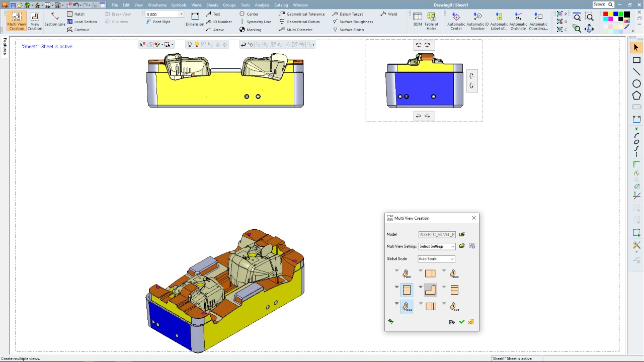Viewport: 644px width, 362px height.
Task: Open the Global Scale dropdown
Action: pyautogui.click(x=436, y=259)
